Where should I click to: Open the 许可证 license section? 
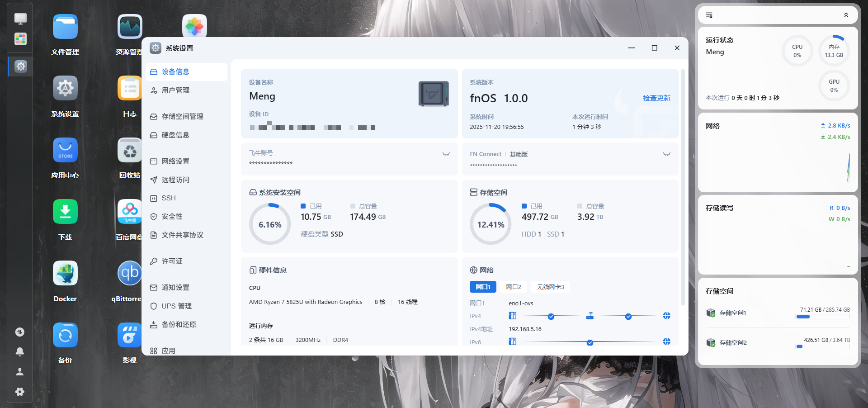pyautogui.click(x=186, y=261)
